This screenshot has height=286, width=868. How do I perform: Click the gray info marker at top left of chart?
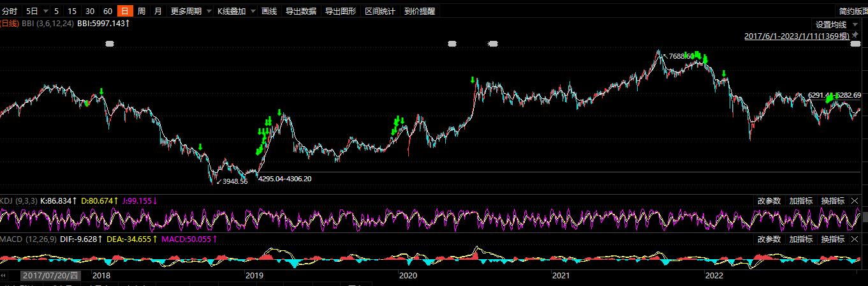point(109,43)
